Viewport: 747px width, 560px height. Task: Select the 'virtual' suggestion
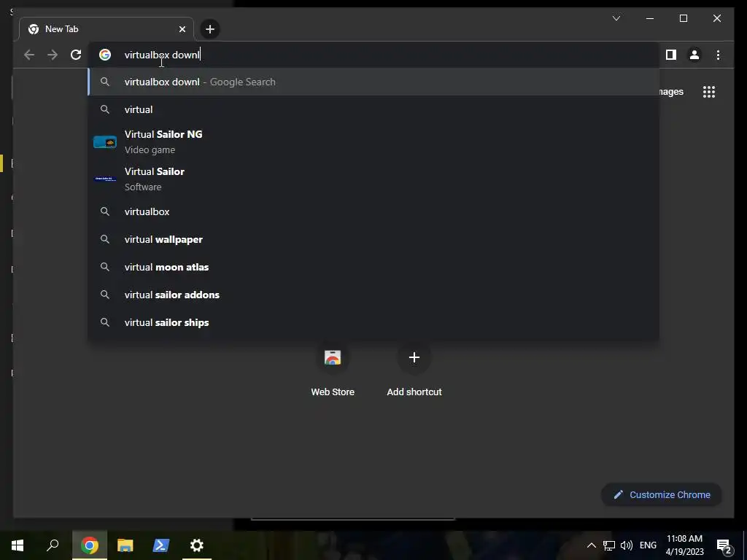click(373, 109)
